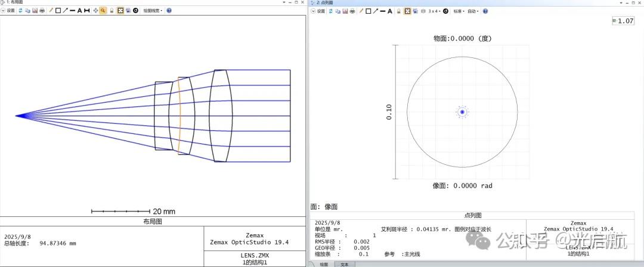Copy the spot diagram graphic

coord(338,11)
